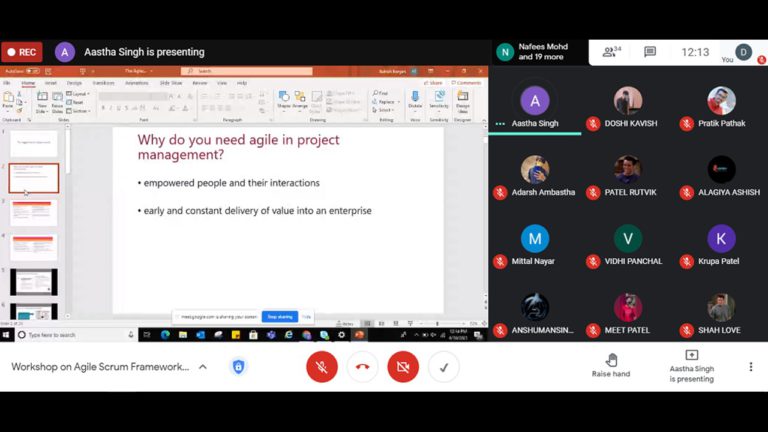Expand Nafees Mohd and 19 more
This screenshot has height=432, width=768.
coord(538,52)
